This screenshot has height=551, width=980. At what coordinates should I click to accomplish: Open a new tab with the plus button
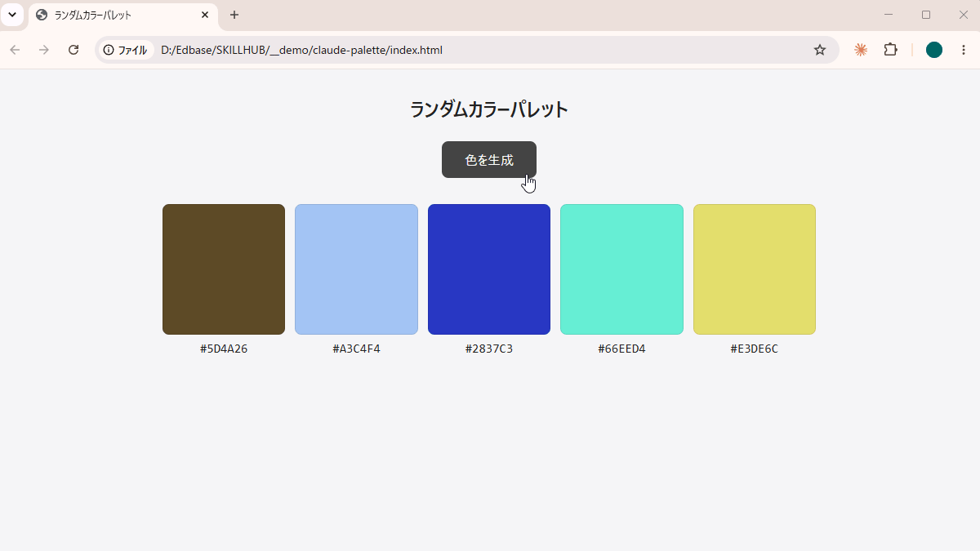pyautogui.click(x=234, y=15)
